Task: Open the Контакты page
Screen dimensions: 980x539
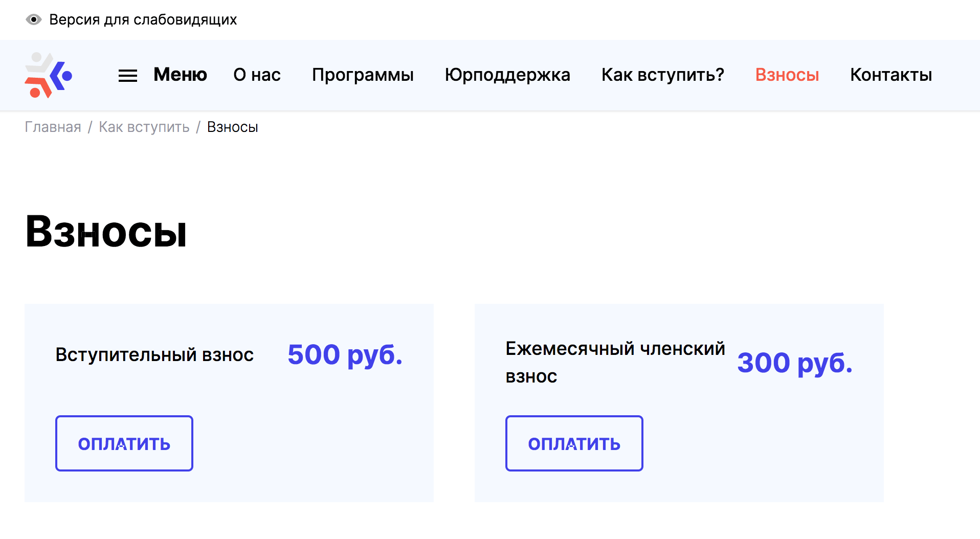Action: (891, 75)
